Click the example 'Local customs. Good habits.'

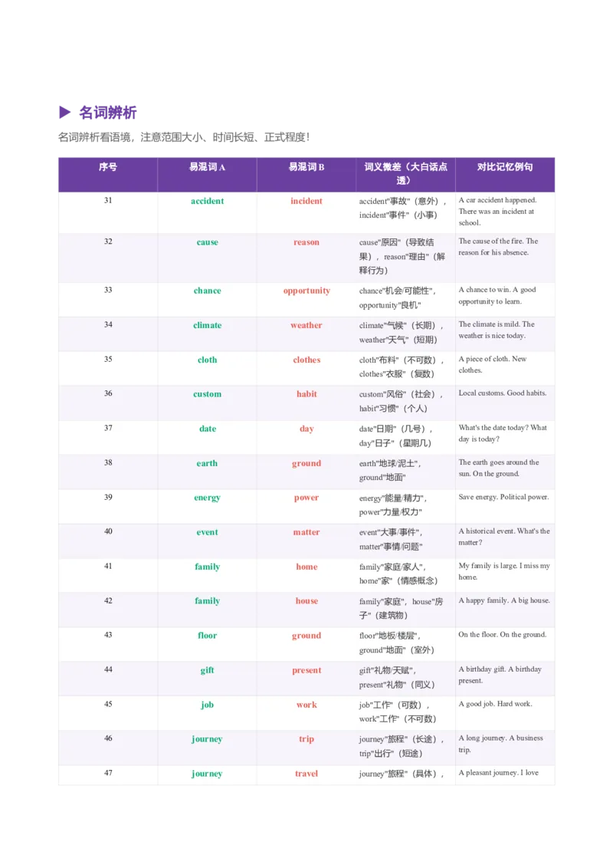click(503, 393)
